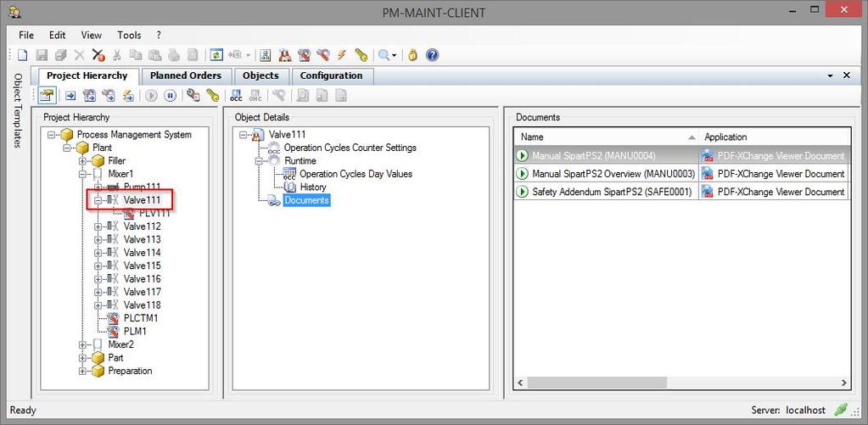Click the magnifier search icon

pos(383,55)
